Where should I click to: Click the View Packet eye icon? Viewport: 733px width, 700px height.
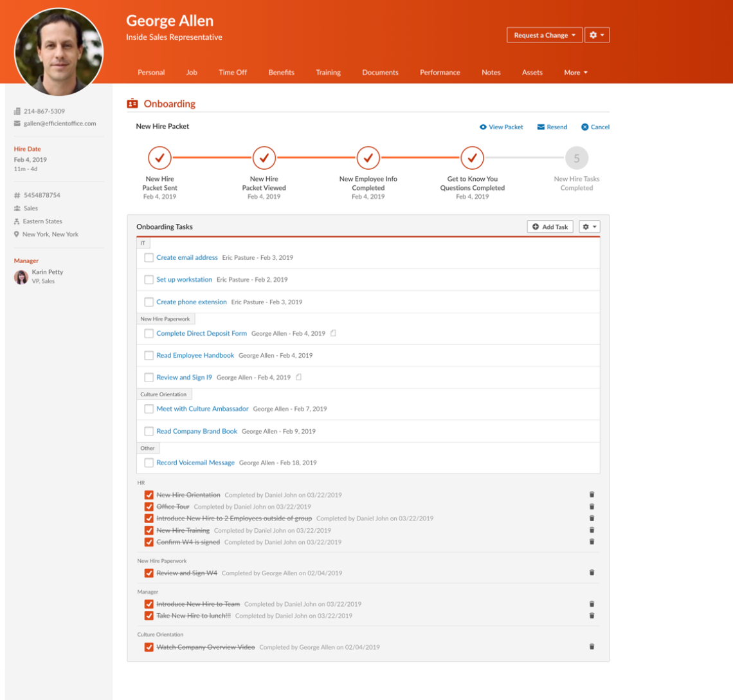click(483, 127)
